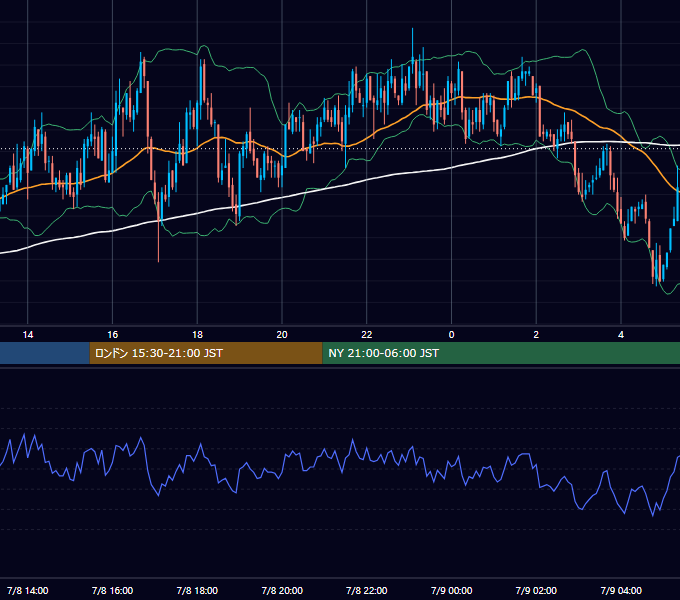Screen dimensions: 680x600
Task: Click the NY 21:00-06:00 JST session bar
Action: 501,353
